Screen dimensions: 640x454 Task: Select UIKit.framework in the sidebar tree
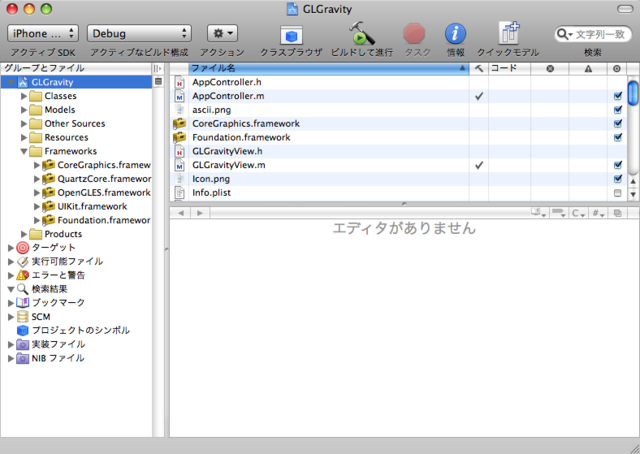[92, 207]
